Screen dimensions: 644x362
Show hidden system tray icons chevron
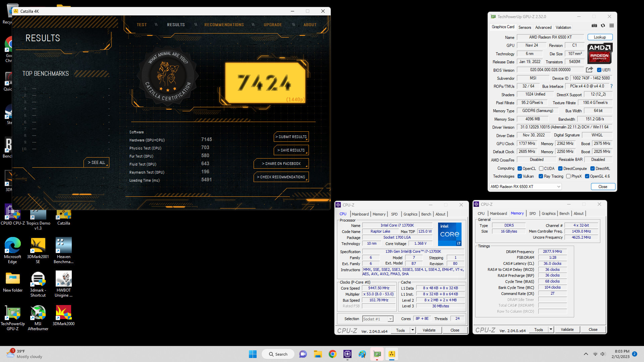(586, 354)
